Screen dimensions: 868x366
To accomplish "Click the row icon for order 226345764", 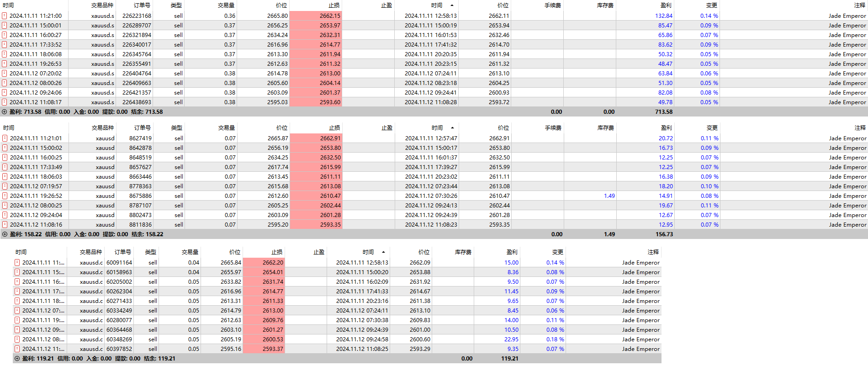I will (5, 54).
